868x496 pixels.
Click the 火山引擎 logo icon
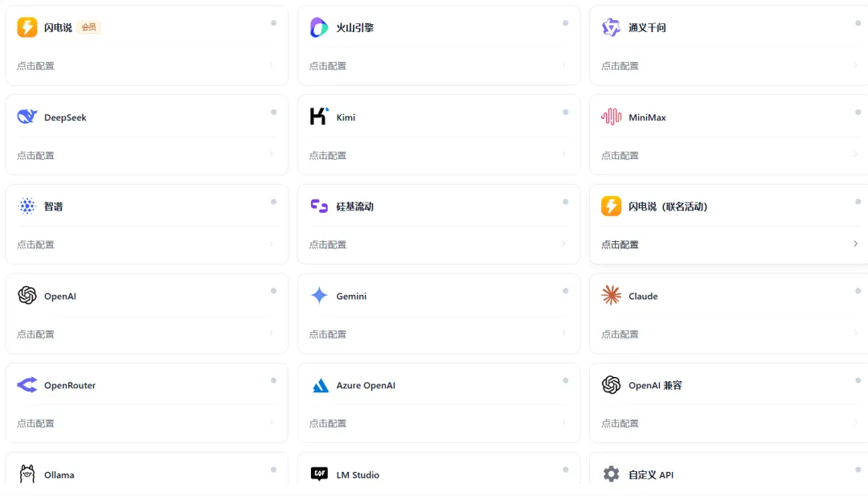[x=319, y=27]
